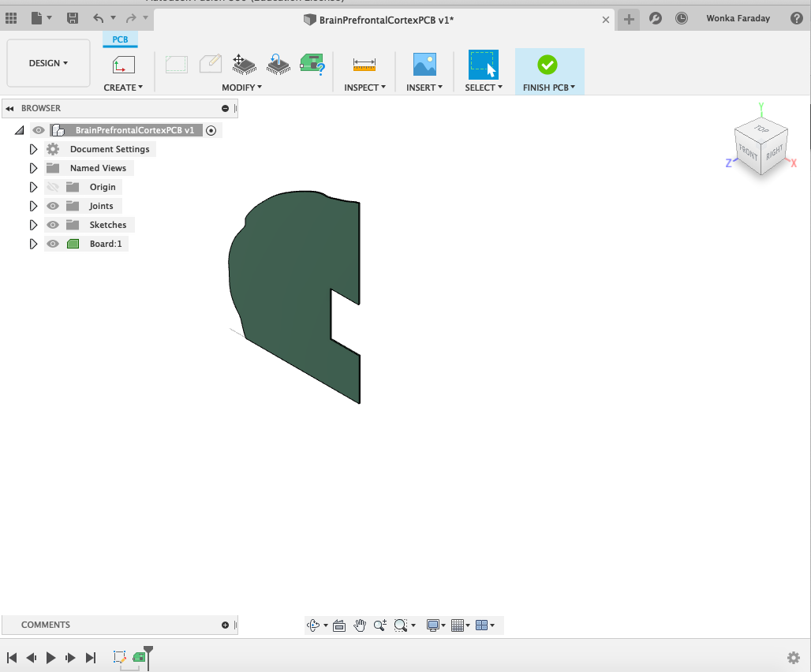
Task: Undo the last action
Action: click(99, 19)
